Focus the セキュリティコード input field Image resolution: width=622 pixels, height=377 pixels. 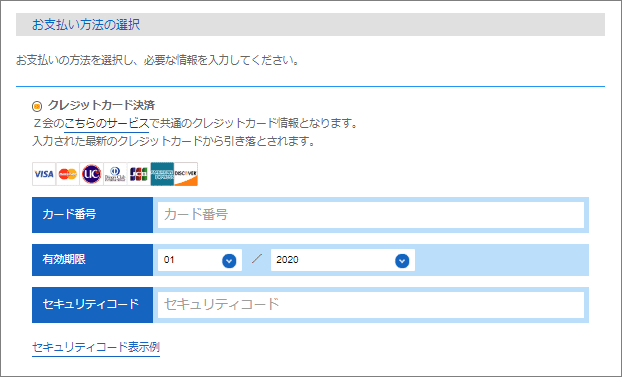(x=371, y=305)
